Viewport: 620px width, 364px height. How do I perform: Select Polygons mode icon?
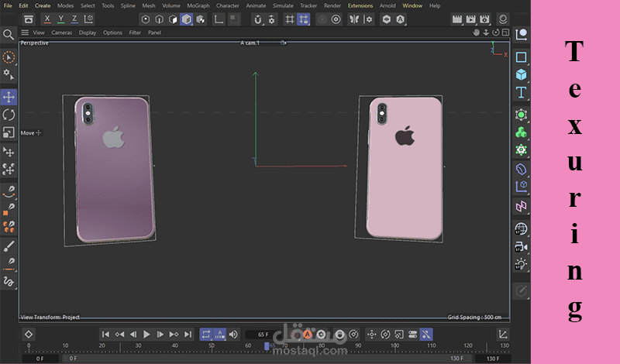point(173,19)
